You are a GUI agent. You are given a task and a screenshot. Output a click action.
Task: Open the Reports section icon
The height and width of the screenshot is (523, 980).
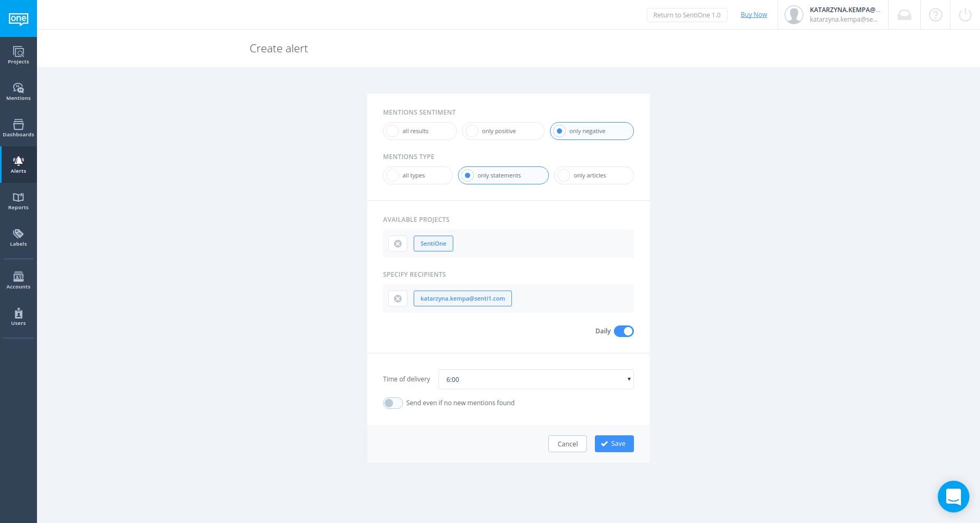(18, 198)
